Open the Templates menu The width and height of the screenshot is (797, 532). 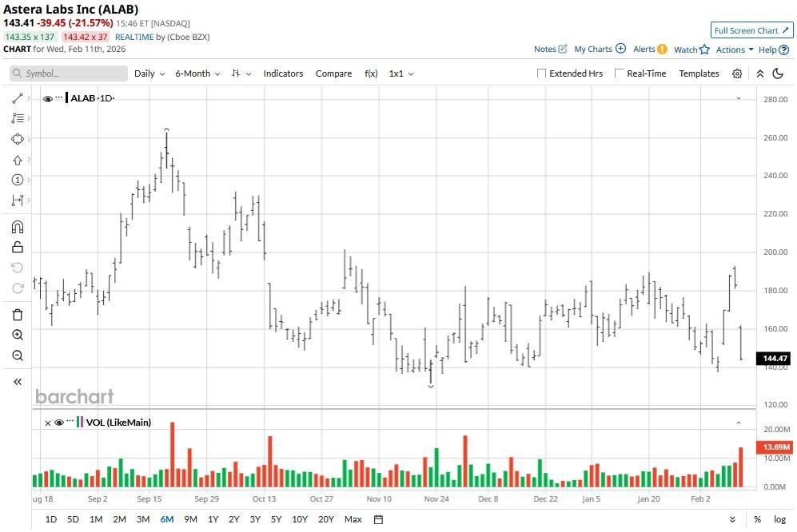coord(699,73)
